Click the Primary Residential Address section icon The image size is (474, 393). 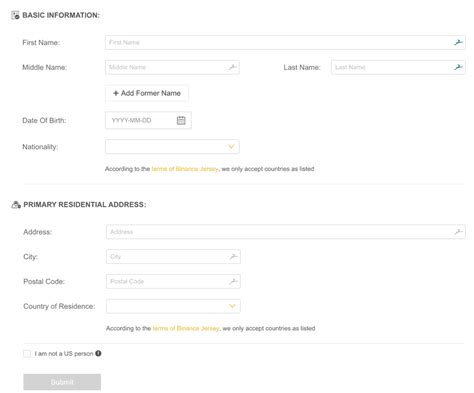16,204
